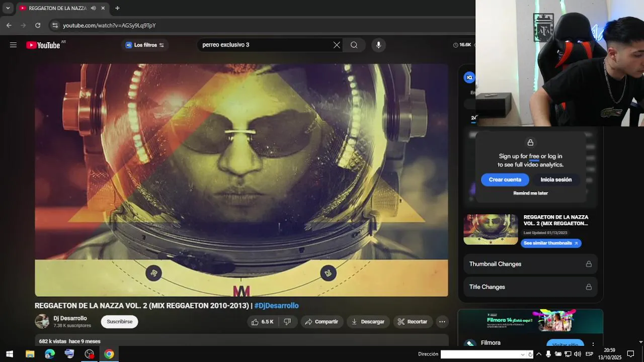Click the magnifier search button

[x=354, y=45]
